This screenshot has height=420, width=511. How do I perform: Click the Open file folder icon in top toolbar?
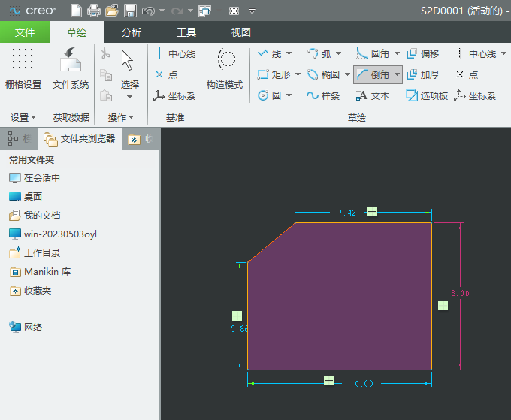point(112,11)
